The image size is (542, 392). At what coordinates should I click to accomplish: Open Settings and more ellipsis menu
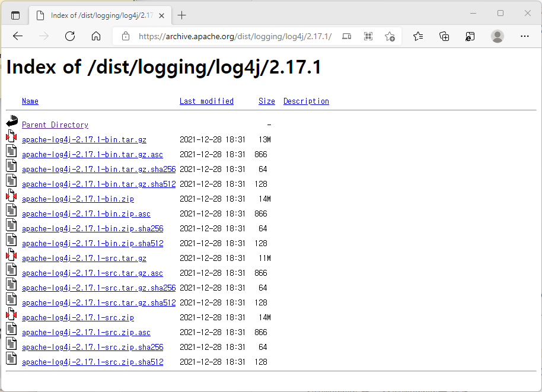click(x=524, y=36)
